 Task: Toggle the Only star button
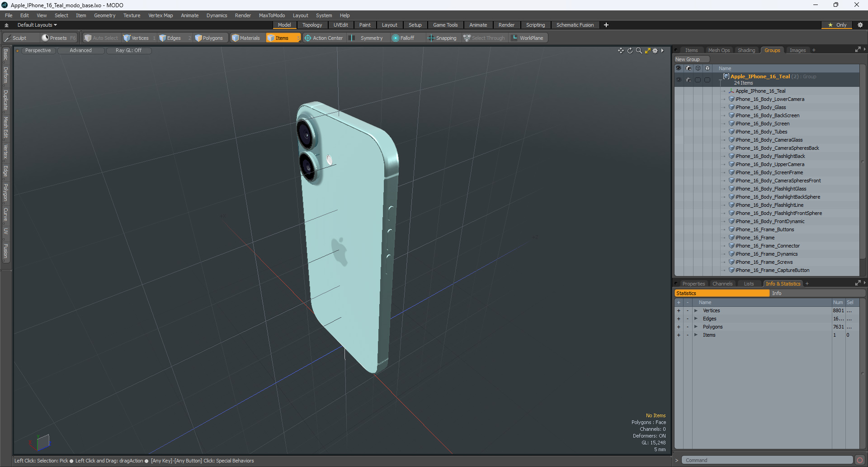(837, 25)
